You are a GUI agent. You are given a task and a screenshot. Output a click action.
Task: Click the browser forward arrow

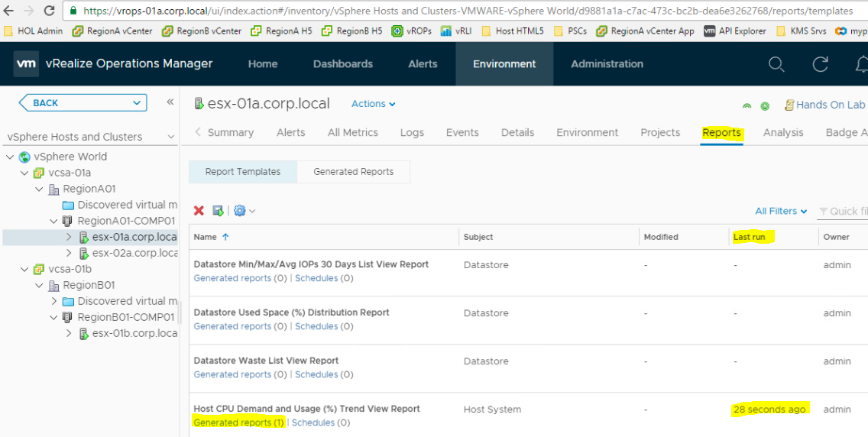pos(28,11)
